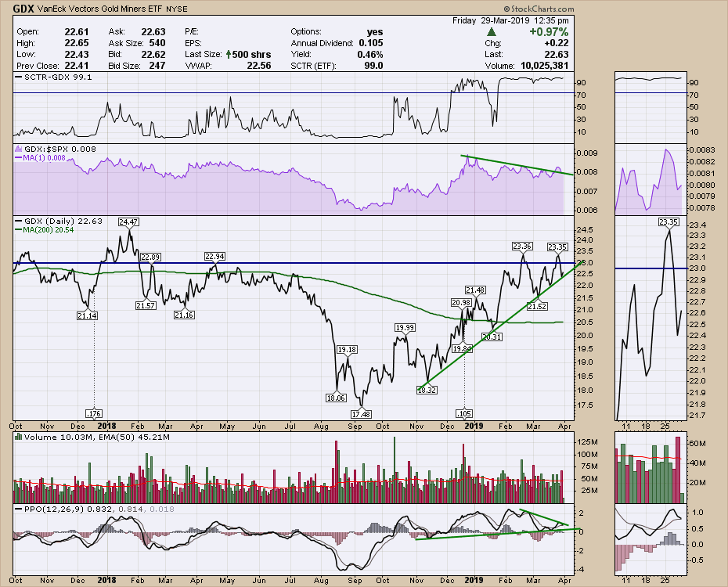Click the Bid 22.62 value

[153, 54]
